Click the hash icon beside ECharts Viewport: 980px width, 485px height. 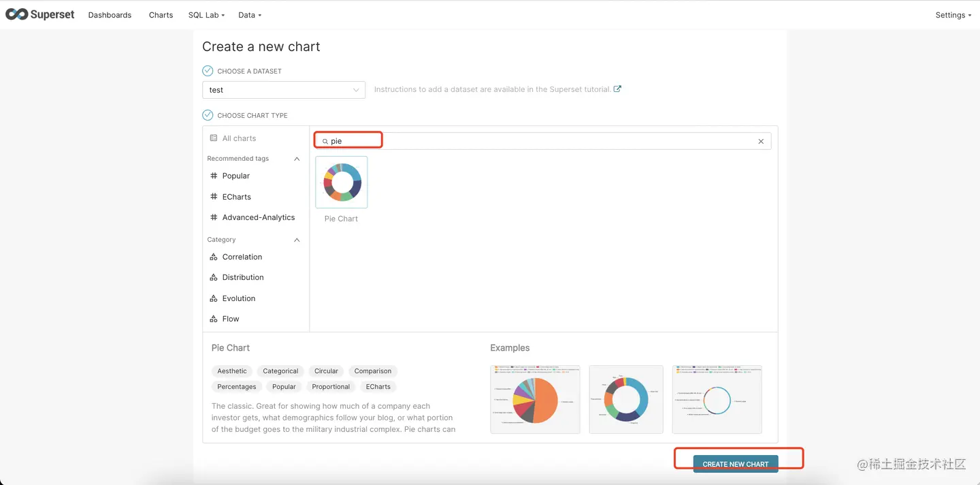point(214,197)
